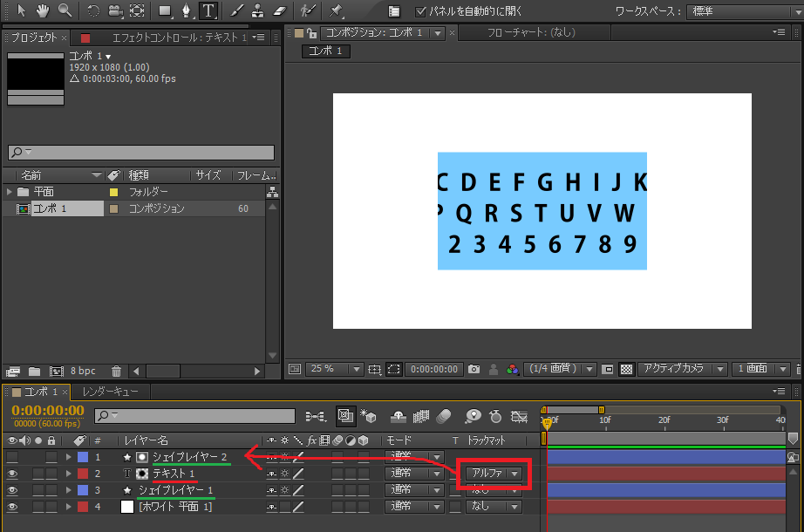Screen dimensions: 804x532
Task: Click the yellow label swatch of 平面 folder
Action: [114, 192]
